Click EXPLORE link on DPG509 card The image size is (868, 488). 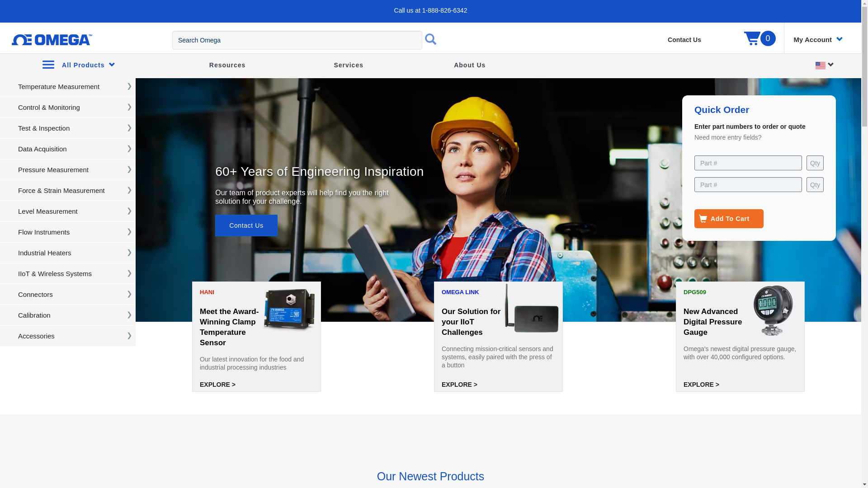[701, 385]
